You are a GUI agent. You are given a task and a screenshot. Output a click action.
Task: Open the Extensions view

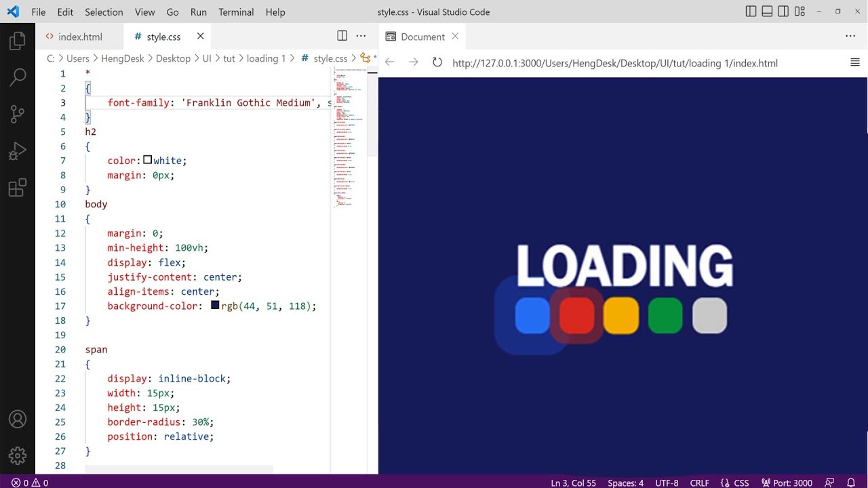tap(18, 187)
